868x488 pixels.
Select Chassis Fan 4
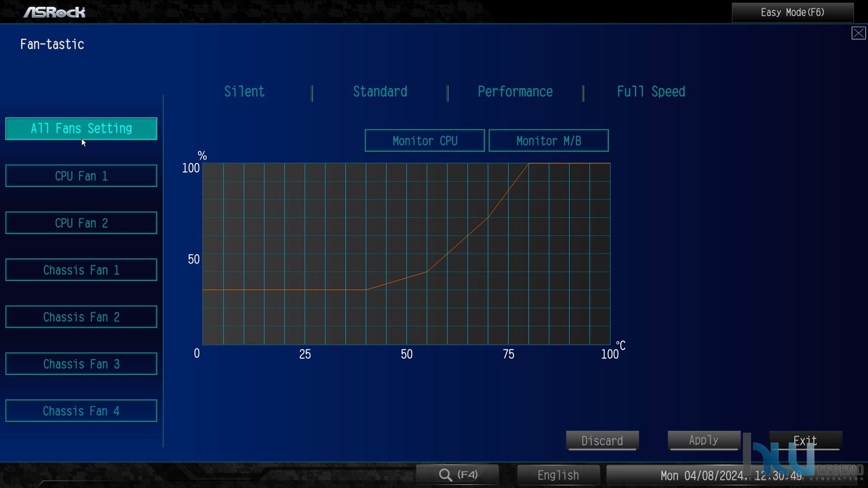[x=81, y=411]
